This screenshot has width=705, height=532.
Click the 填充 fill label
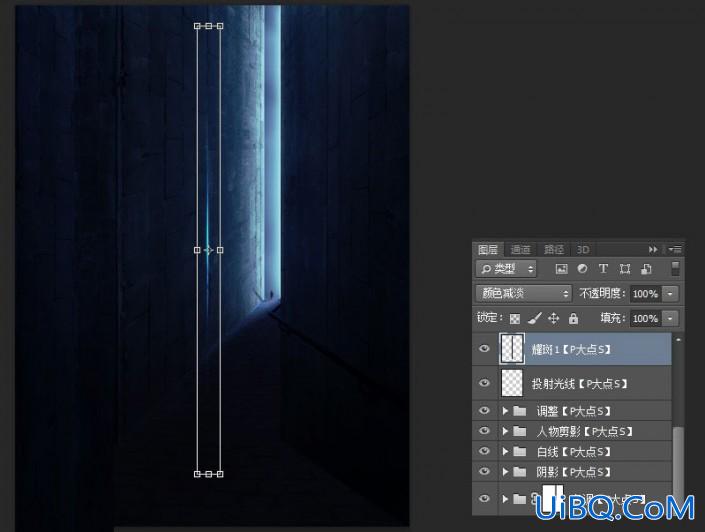click(x=613, y=318)
